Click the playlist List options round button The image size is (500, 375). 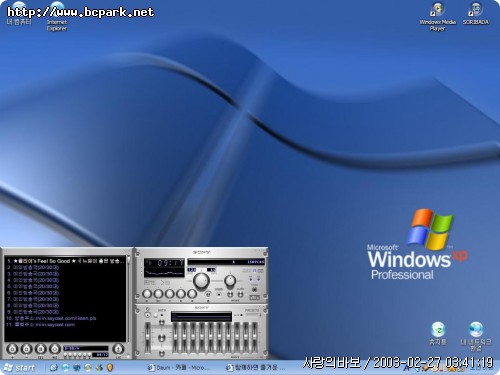118,349
